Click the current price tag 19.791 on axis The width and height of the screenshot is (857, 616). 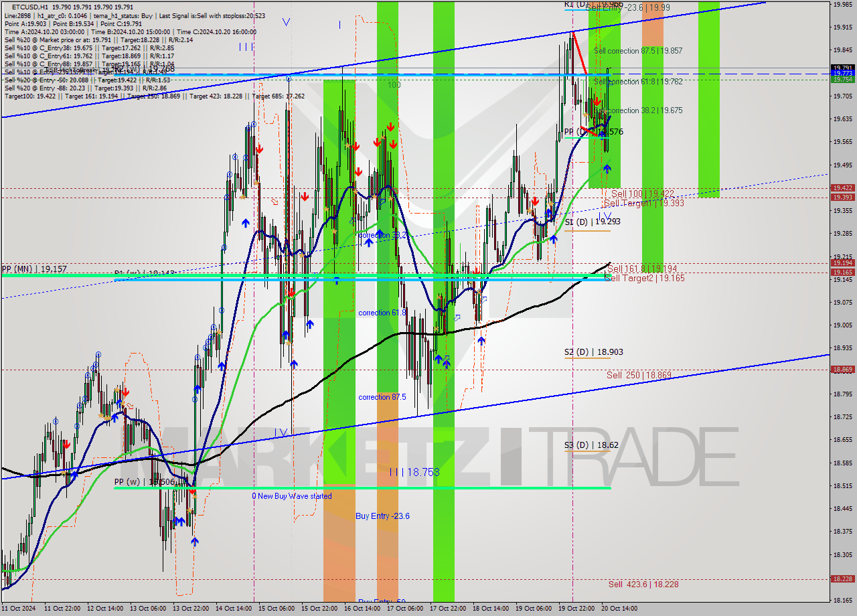point(842,68)
